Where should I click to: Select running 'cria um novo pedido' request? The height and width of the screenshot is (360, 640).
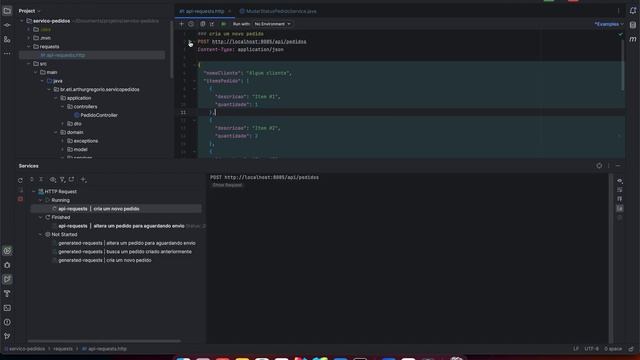[116, 209]
